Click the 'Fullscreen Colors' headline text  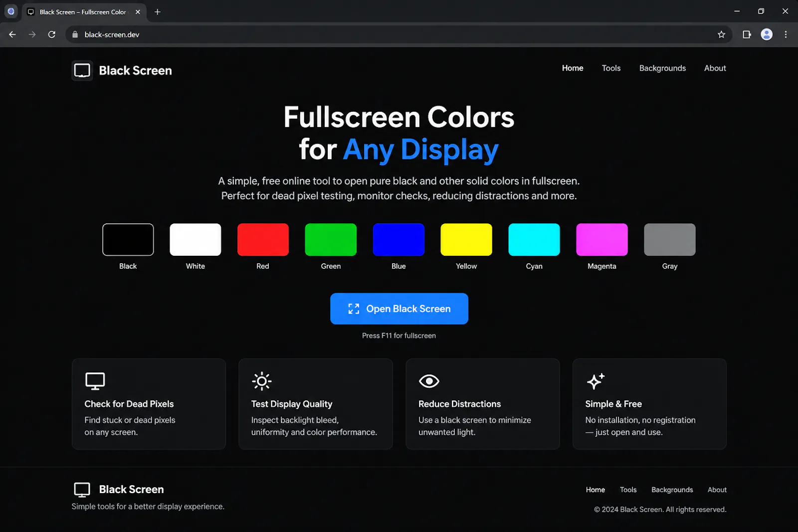[x=399, y=117]
